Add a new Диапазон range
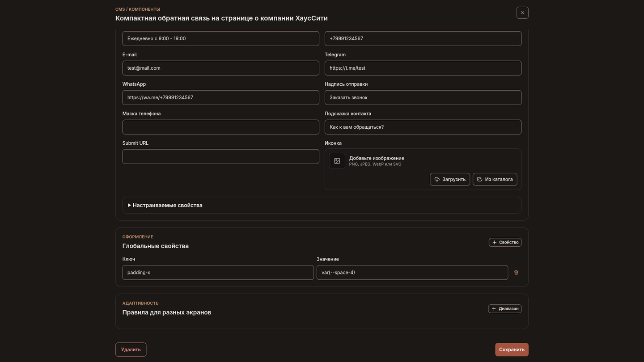Viewport: 644px width, 362px height. (x=505, y=308)
